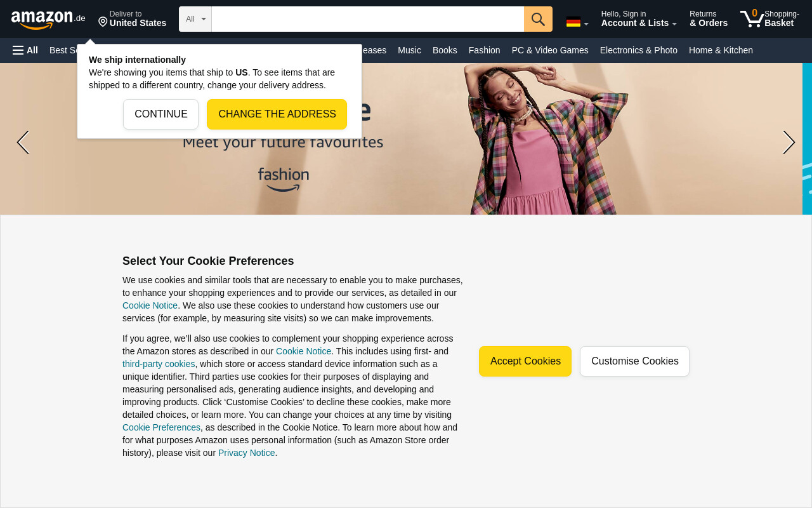The width and height of the screenshot is (812, 508).
Task: Click the Amazon.de logo
Action: (48, 20)
